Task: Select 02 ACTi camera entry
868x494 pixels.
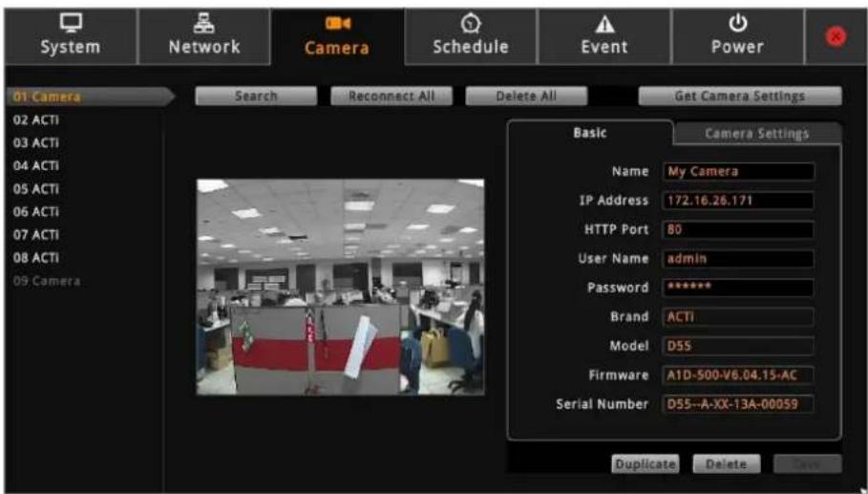Action: pos(36,120)
